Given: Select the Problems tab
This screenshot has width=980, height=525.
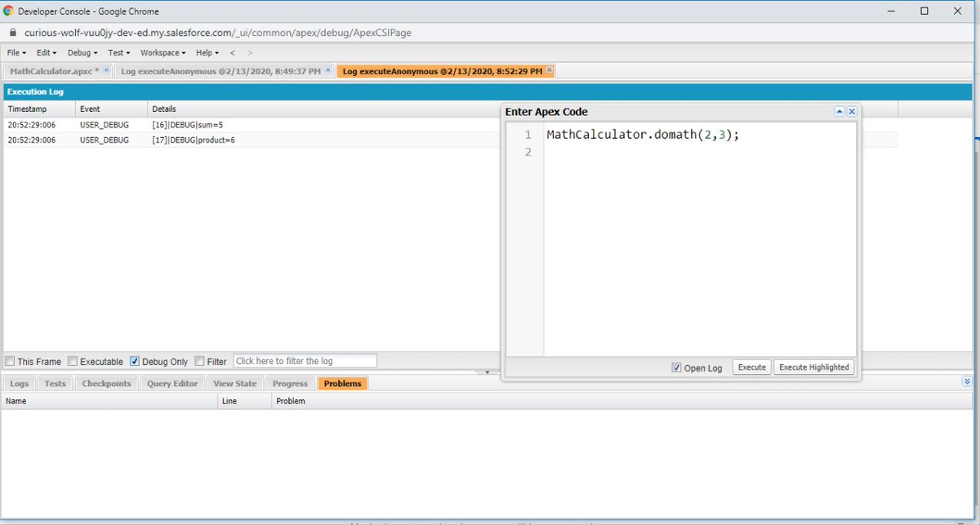Looking at the screenshot, I should coord(343,384).
